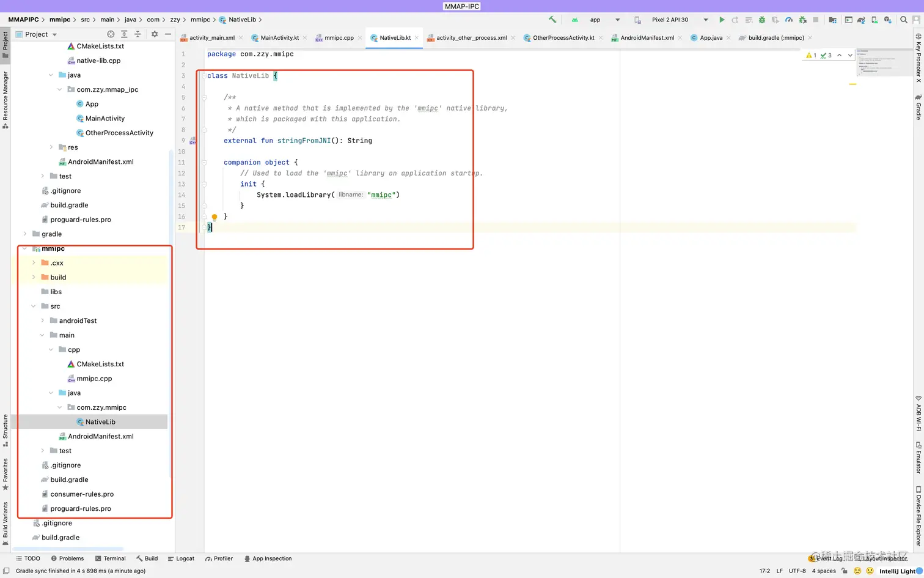Image resolution: width=924 pixels, height=578 pixels.
Task: Switch to the build.gradle (:mmipc) tab
Action: [x=776, y=38]
